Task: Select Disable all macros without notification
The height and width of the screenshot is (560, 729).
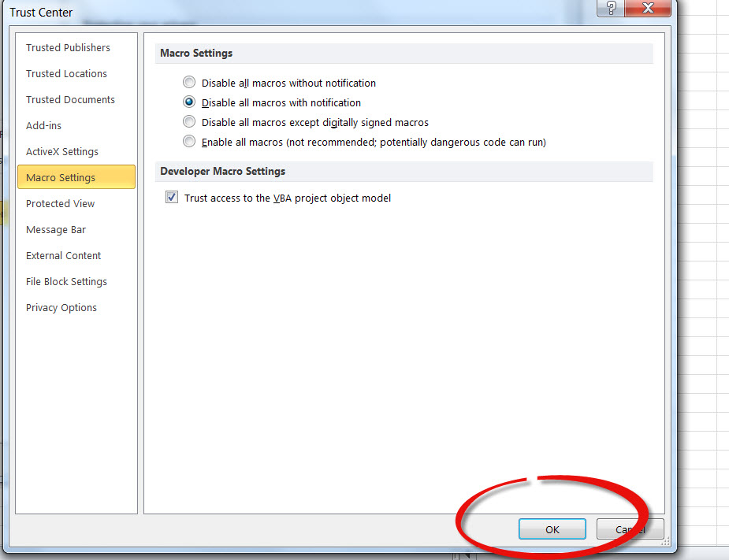Action: (x=189, y=83)
